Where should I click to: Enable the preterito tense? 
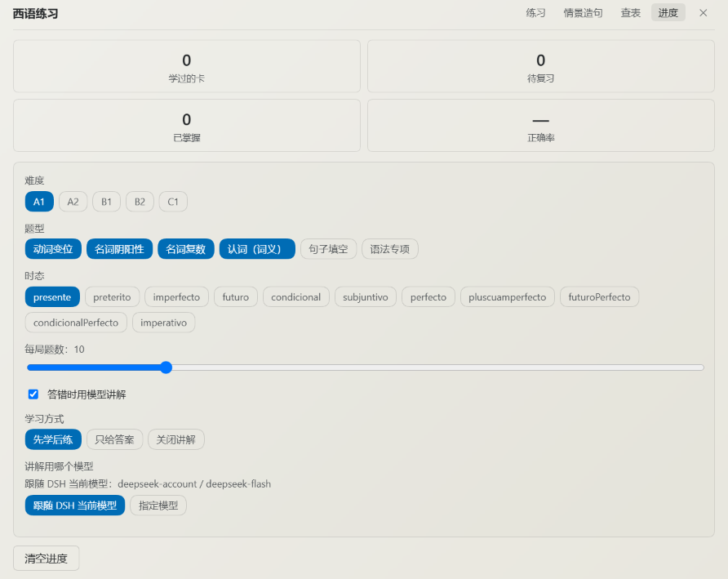[x=112, y=297]
